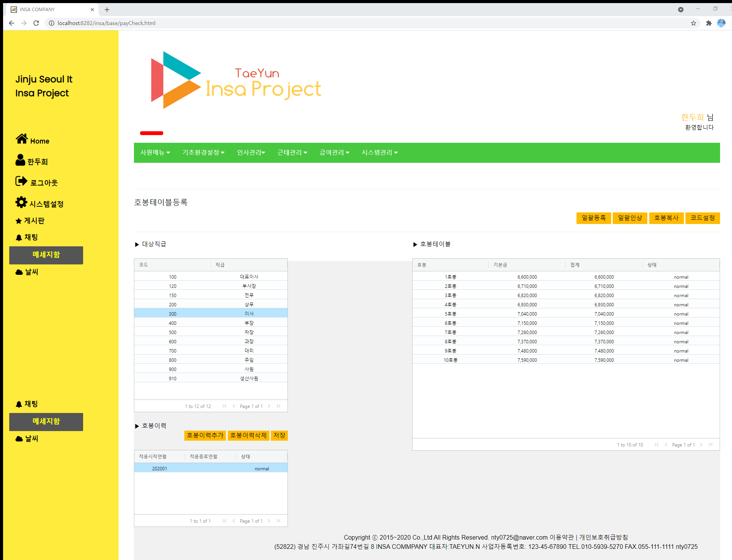Click the 호봉복사 button
Screen dimensions: 732x560
pos(667,218)
